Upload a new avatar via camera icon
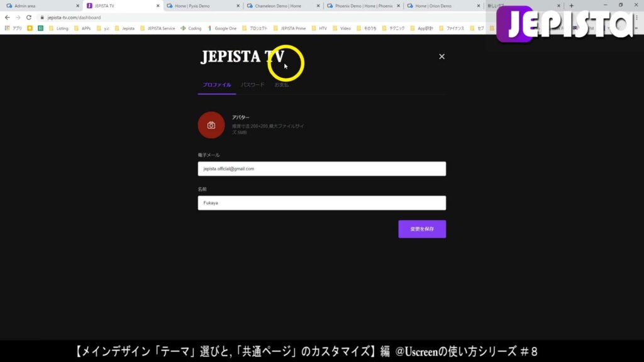Viewport: 644px width, 362px height. pyautogui.click(x=211, y=125)
